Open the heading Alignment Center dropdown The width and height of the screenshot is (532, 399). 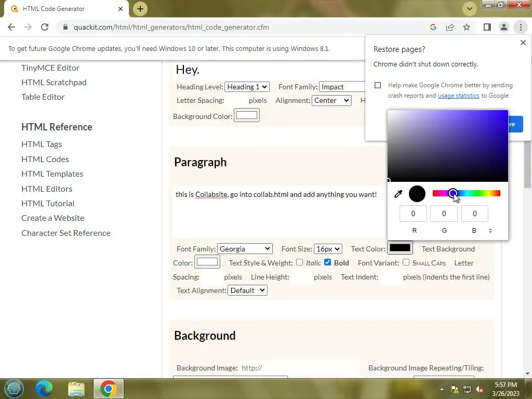[x=331, y=100]
